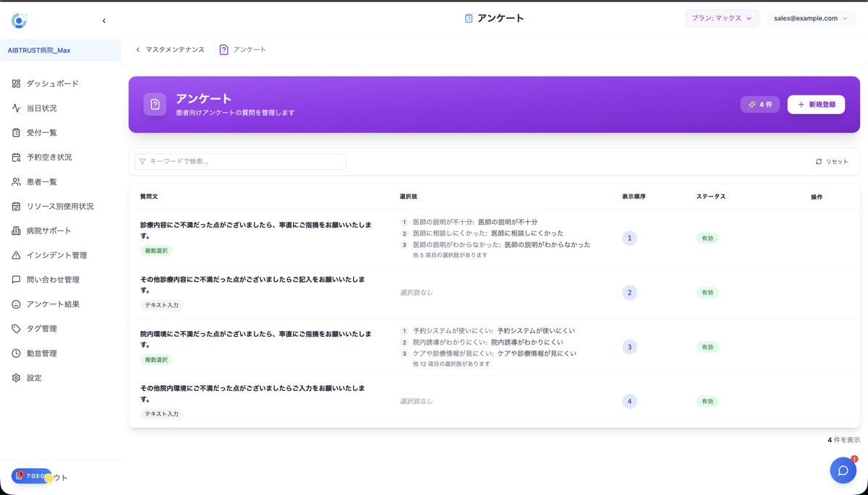Click リセット to clear filters
This screenshot has height=495, width=868.
pos(833,162)
